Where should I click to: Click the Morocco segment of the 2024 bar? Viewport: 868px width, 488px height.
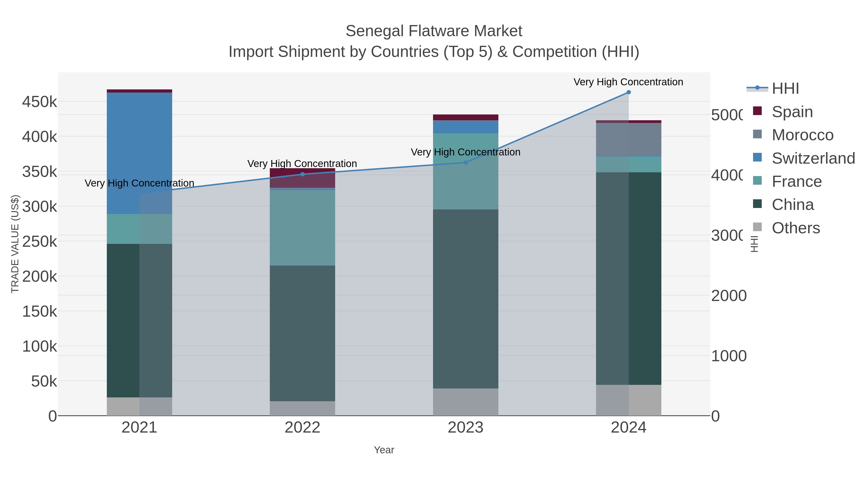(628, 140)
